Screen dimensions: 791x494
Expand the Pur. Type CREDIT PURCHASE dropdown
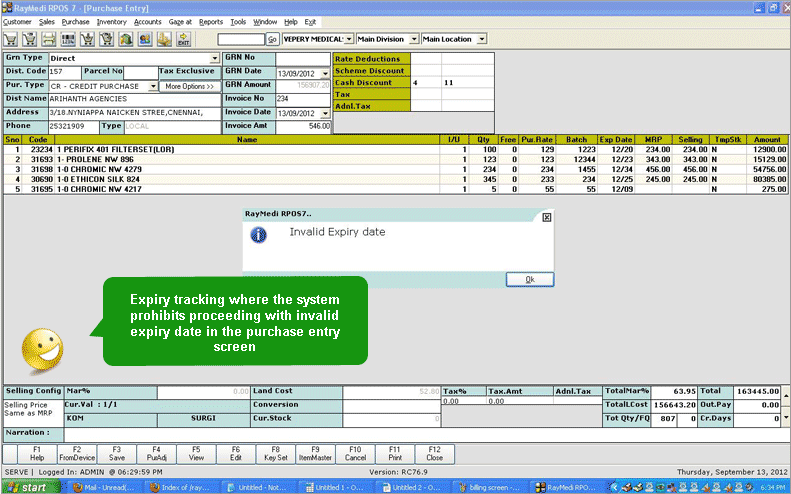(x=153, y=86)
